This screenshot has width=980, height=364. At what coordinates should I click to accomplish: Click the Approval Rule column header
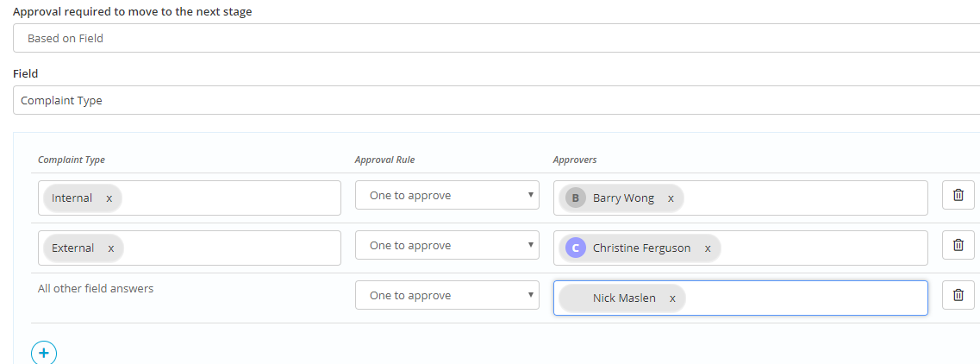click(384, 160)
